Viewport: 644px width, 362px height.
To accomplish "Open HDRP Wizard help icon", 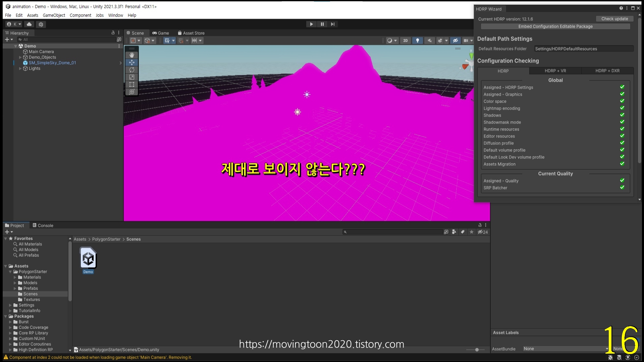I will [621, 8].
